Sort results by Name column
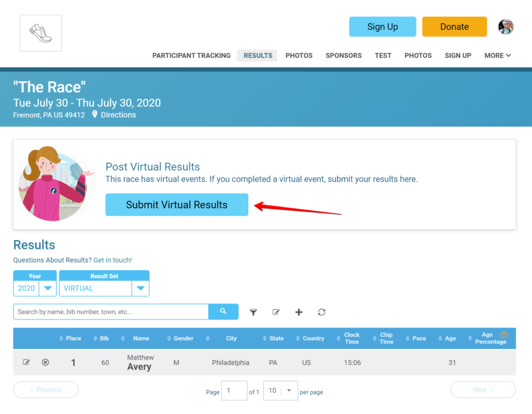Viewport: 532px width, 414px height. coord(135,338)
